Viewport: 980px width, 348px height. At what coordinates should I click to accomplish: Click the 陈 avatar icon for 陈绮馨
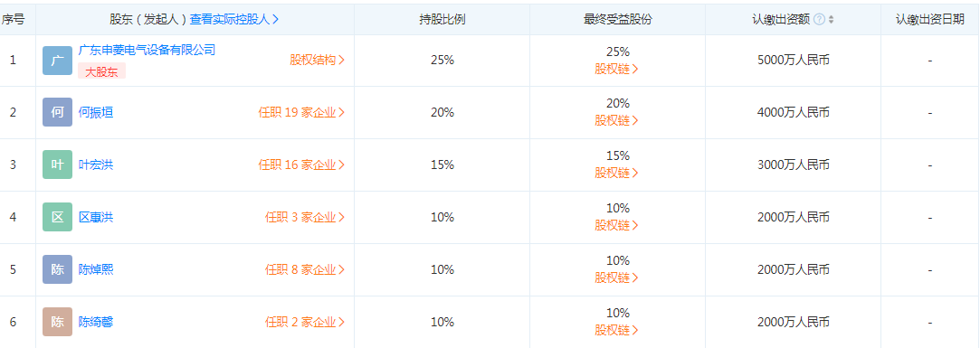[x=58, y=323]
